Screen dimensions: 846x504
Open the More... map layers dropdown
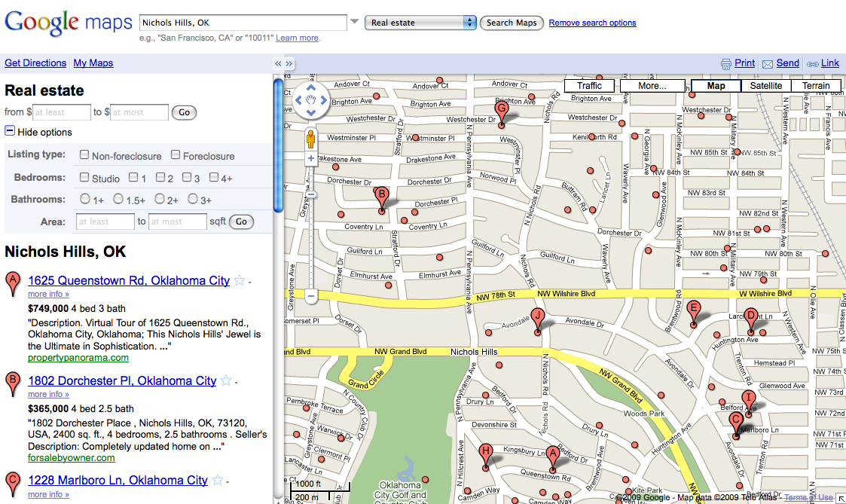point(652,86)
